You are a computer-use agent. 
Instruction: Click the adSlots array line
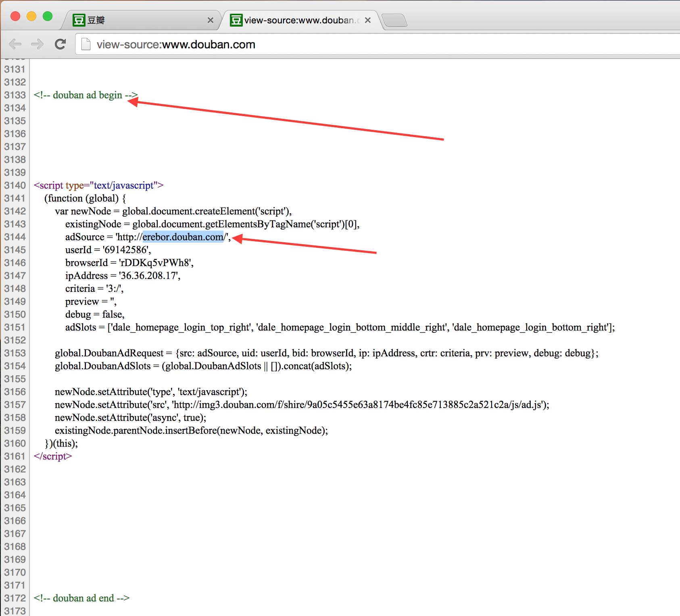(x=340, y=327)
